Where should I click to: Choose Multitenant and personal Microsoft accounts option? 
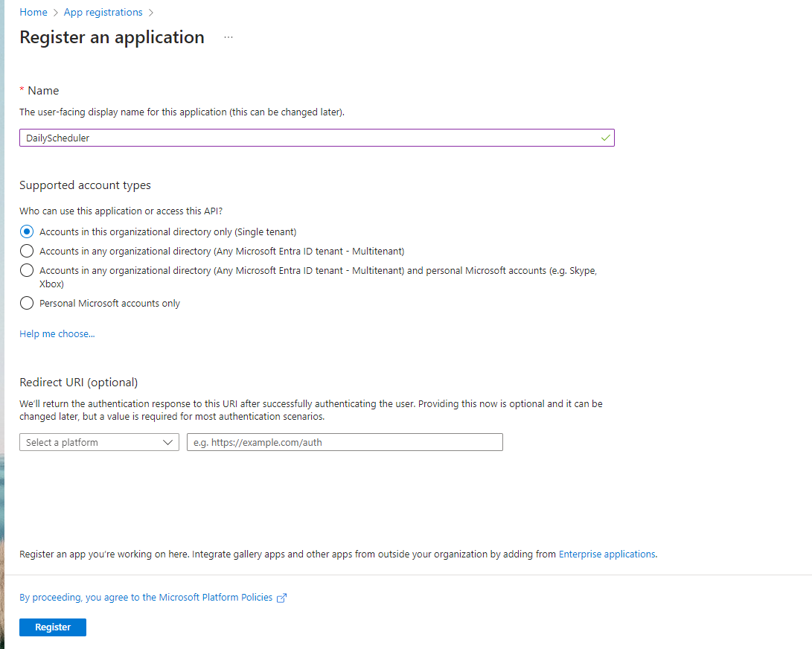click(26, 270)
